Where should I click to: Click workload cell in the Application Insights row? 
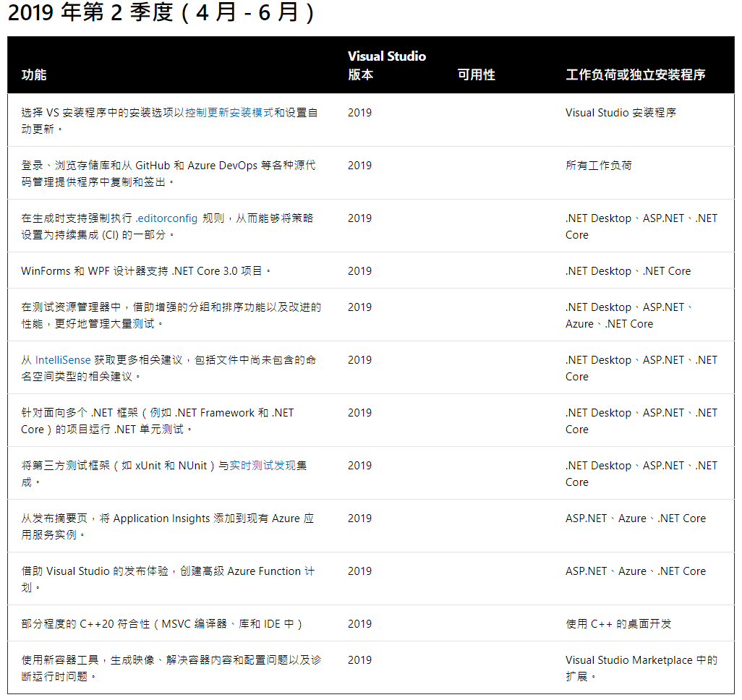(x=636, y=518)
